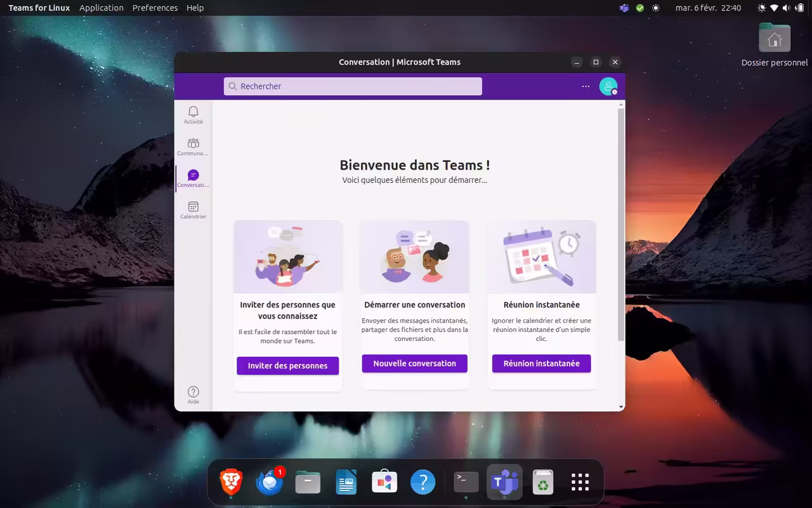Open the Application menu in top bar

(101, 8)
